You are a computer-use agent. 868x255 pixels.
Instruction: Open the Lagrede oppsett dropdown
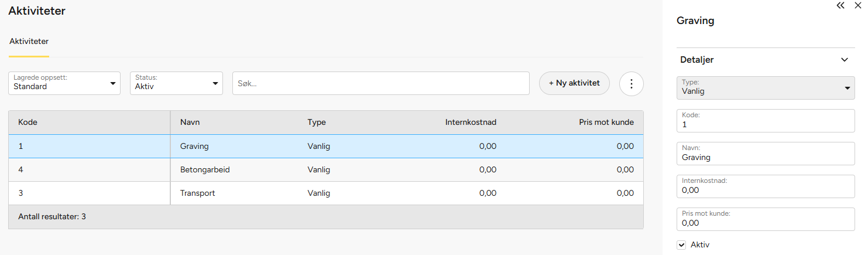[x=64, y=83]
